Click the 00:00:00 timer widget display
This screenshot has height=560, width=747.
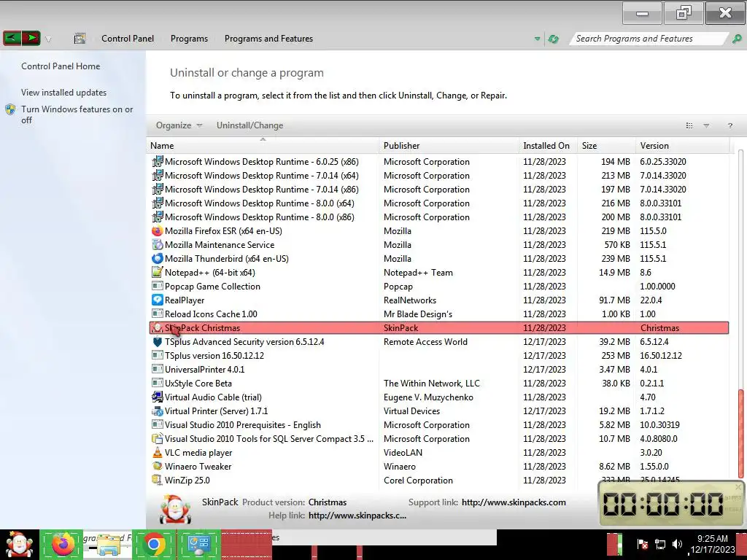[663, 504]
